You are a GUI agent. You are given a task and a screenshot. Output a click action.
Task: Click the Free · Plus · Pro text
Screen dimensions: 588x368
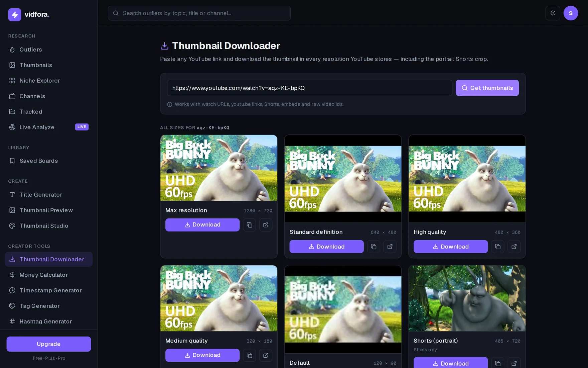49,358
